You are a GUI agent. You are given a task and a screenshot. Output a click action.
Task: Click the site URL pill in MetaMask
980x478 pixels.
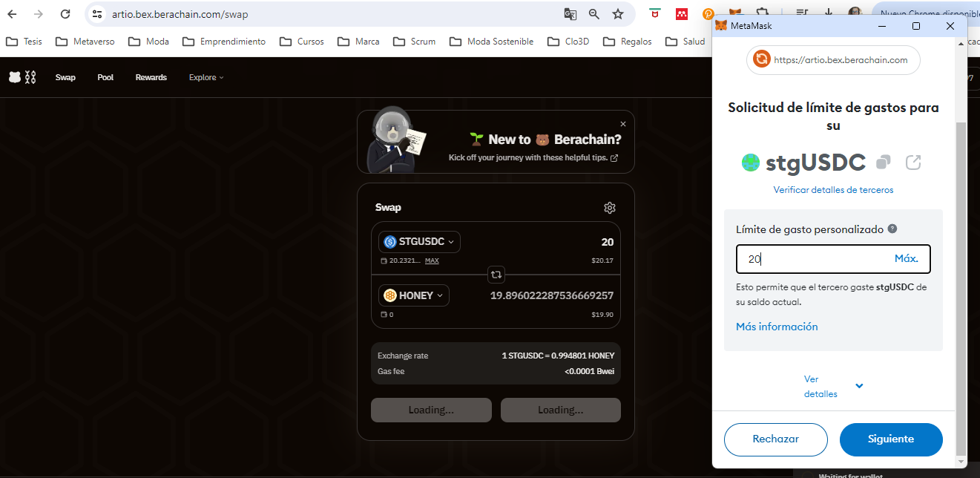[833, 60]
